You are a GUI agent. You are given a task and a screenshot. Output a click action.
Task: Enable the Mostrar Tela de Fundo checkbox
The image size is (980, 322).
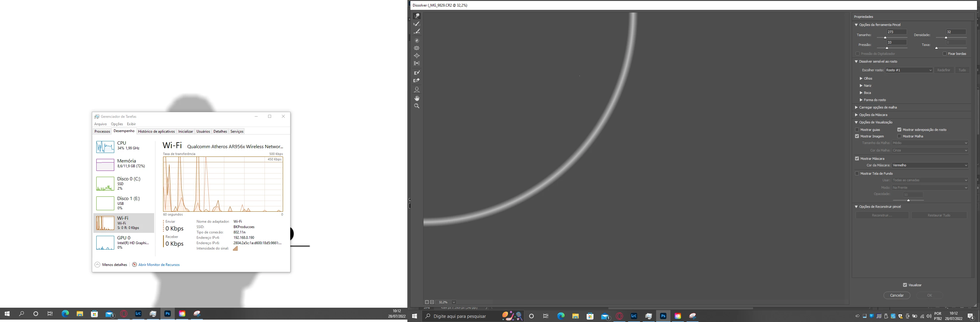tap(857, 173)
